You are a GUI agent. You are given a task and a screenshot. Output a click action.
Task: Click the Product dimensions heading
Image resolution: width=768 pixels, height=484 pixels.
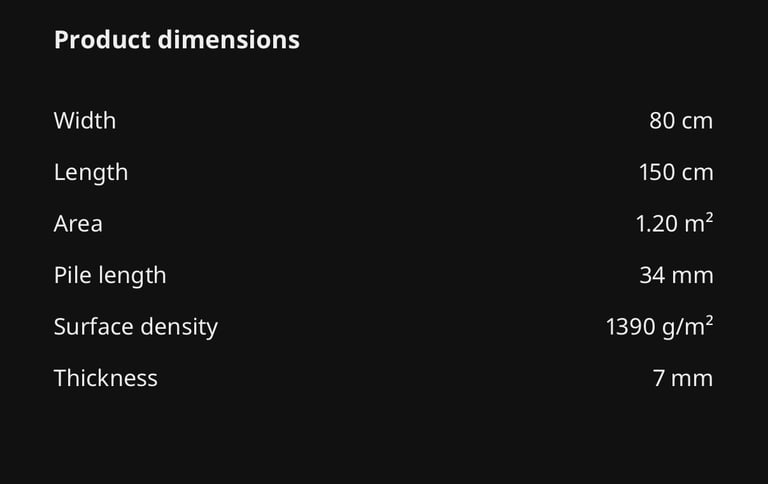176,40
